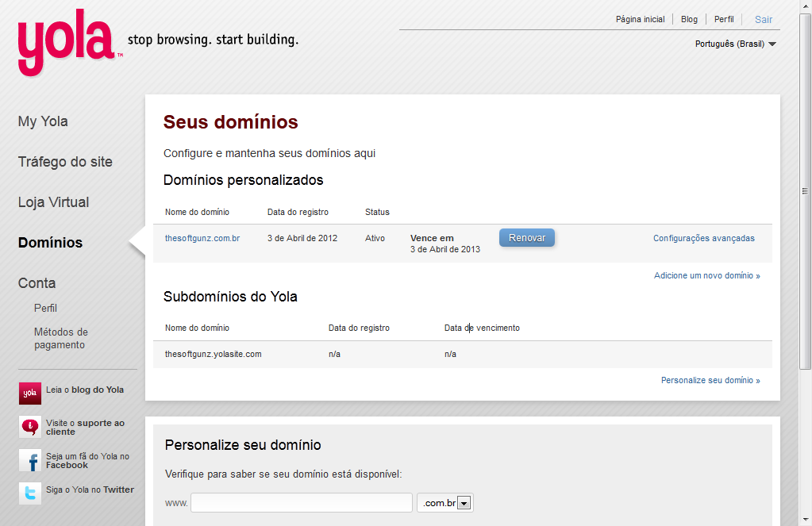
Task: Click the Twitter bird icon
Action: click(x=30, y=493)
